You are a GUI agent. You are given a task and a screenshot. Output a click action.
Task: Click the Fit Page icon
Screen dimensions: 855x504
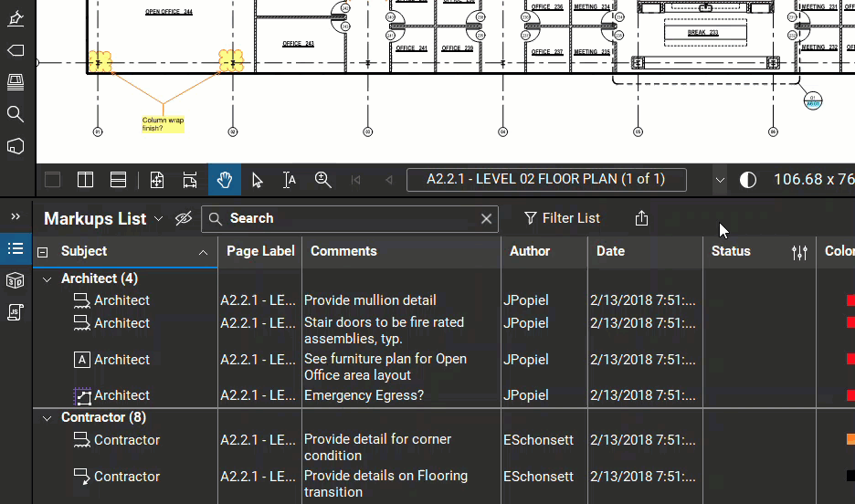(x=157, y=179)
